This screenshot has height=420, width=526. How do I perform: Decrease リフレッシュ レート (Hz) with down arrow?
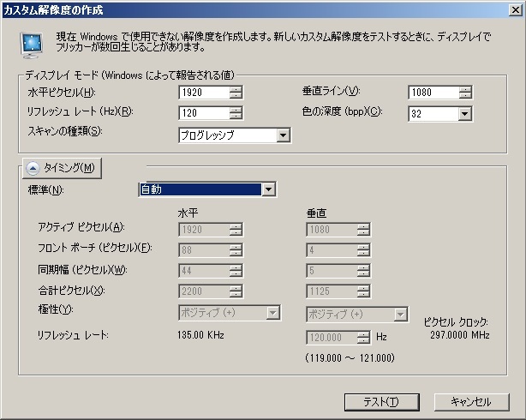click(x=236, y=117)
